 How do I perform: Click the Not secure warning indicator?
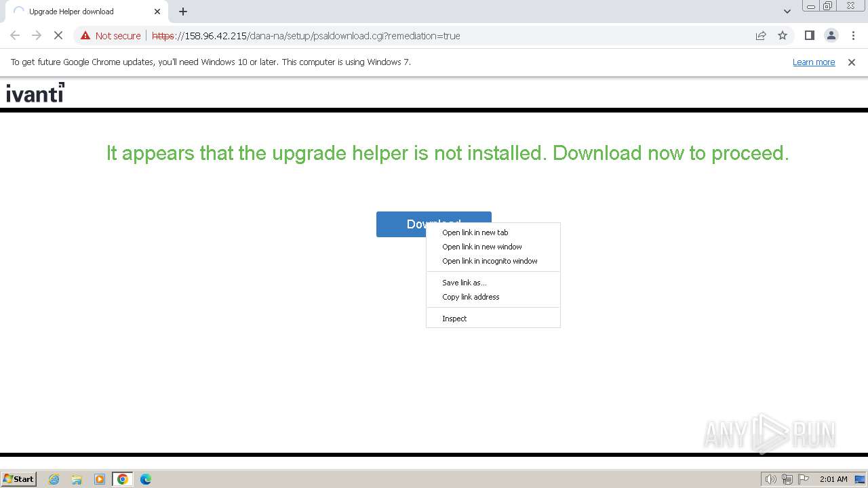pyautogui.click(x=111, y=36)
